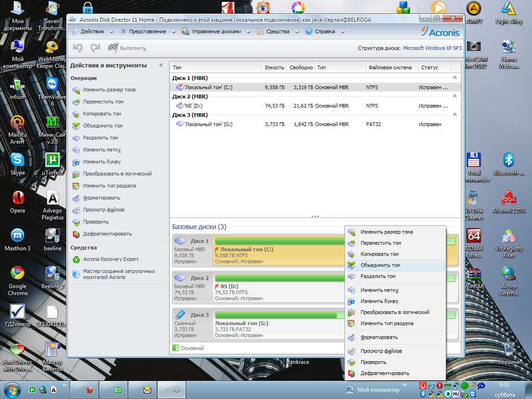Select Merge volume in context menu
This screenshot has width=532, height=399.
coord(380,266)
